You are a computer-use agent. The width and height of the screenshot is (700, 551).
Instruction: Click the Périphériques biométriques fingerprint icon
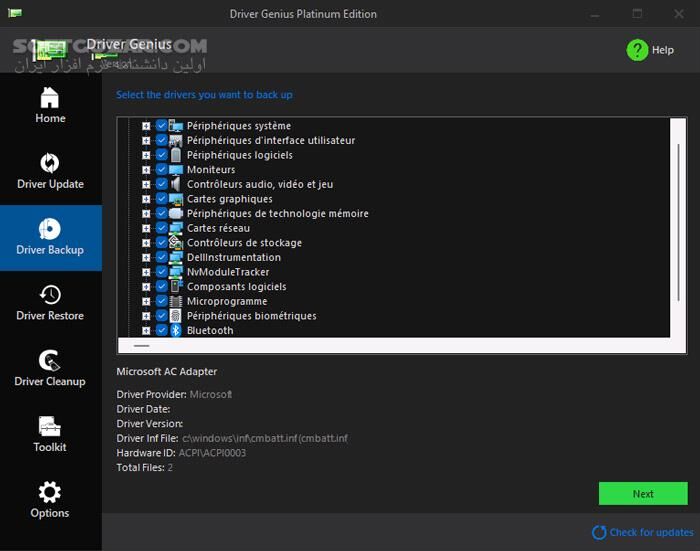(175, 316)
